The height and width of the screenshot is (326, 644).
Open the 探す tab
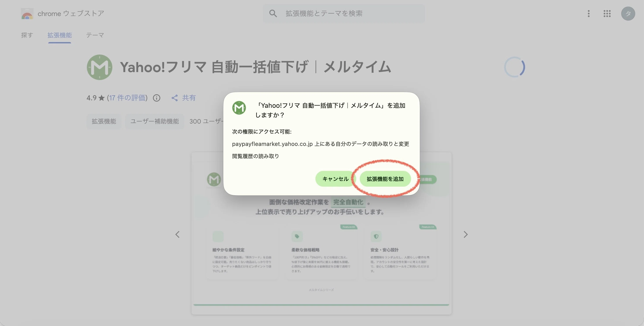point(27,35)
